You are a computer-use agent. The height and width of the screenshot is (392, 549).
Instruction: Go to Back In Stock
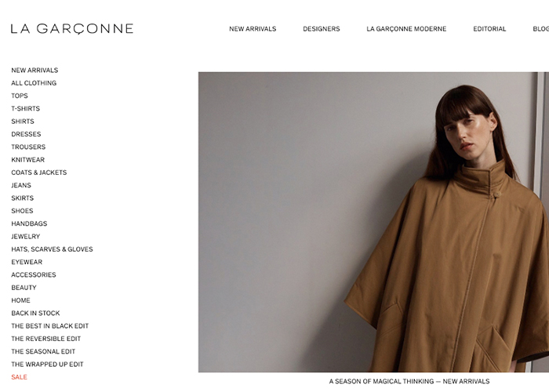[x=35, y=314]
